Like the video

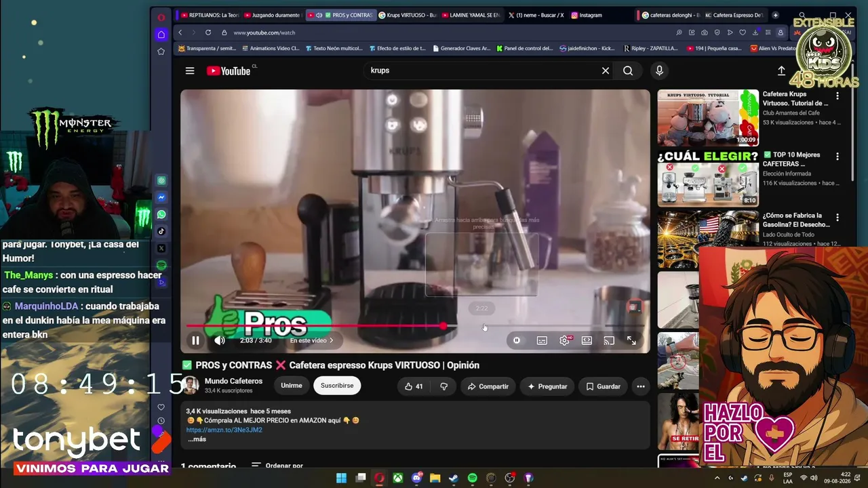coord(414,386)
